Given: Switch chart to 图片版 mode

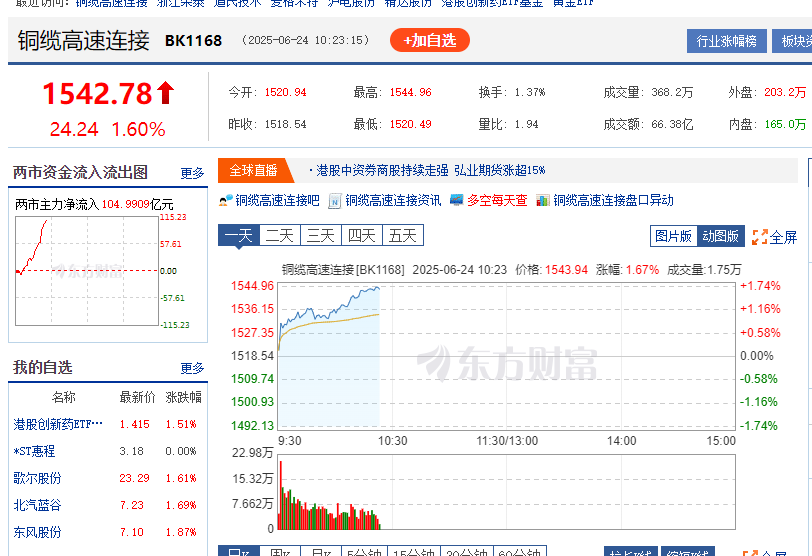Looking at the screenshot, I should click(673, 236).
